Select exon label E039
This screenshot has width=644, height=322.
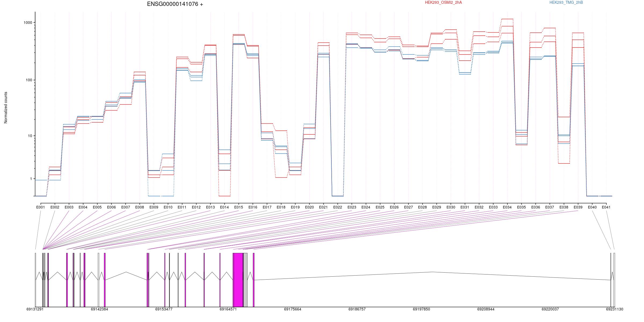[x=578, y=207]
